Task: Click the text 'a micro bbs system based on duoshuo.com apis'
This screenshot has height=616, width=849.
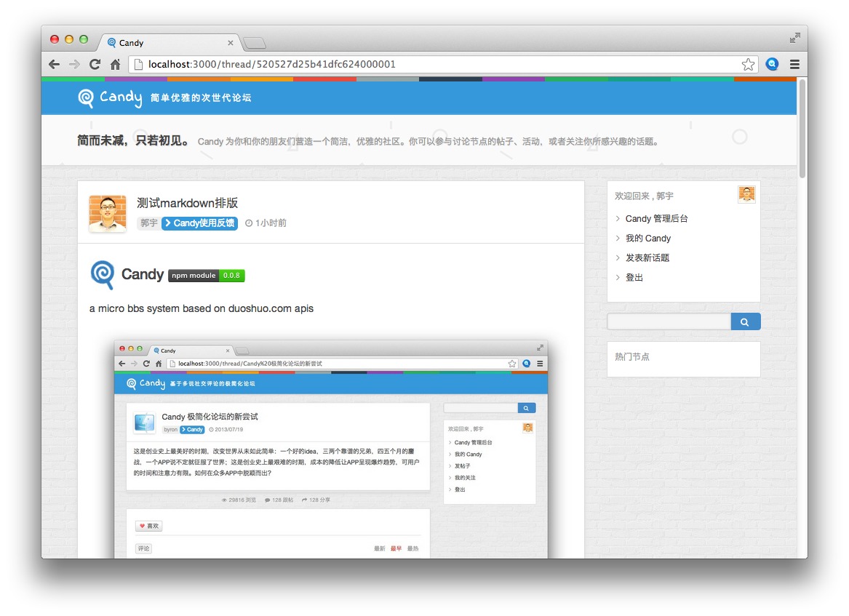Action: click(x=202, y=308)
